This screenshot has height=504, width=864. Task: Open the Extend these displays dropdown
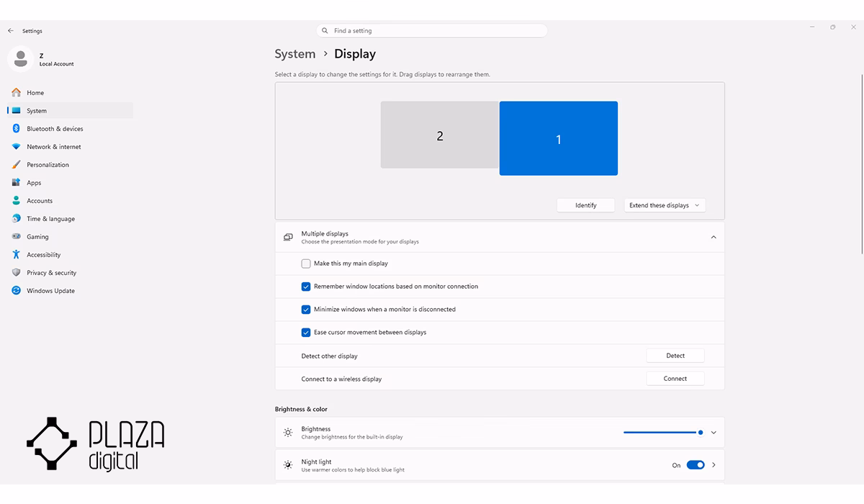tap(665, 205)
